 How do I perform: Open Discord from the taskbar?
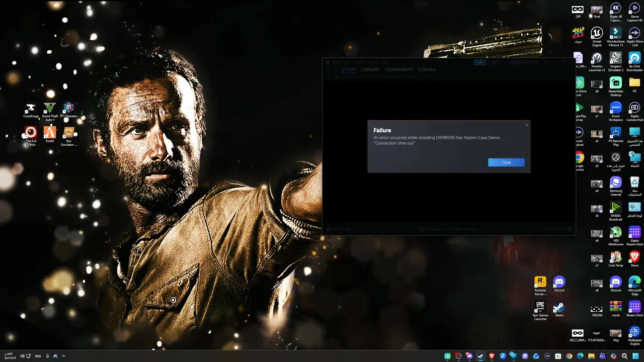pos(469,356)
